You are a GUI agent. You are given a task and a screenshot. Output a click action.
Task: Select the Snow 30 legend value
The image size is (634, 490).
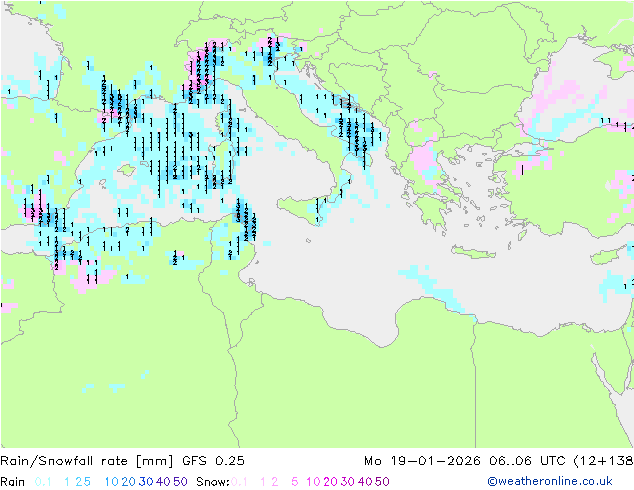click(348, 482)
